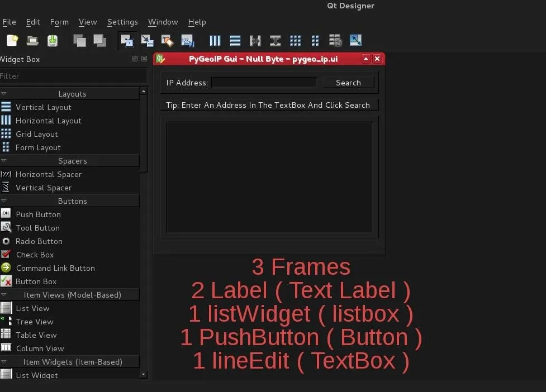Click the IP Address label
This screenshot has height=392, width=546.
click(187, 83)
